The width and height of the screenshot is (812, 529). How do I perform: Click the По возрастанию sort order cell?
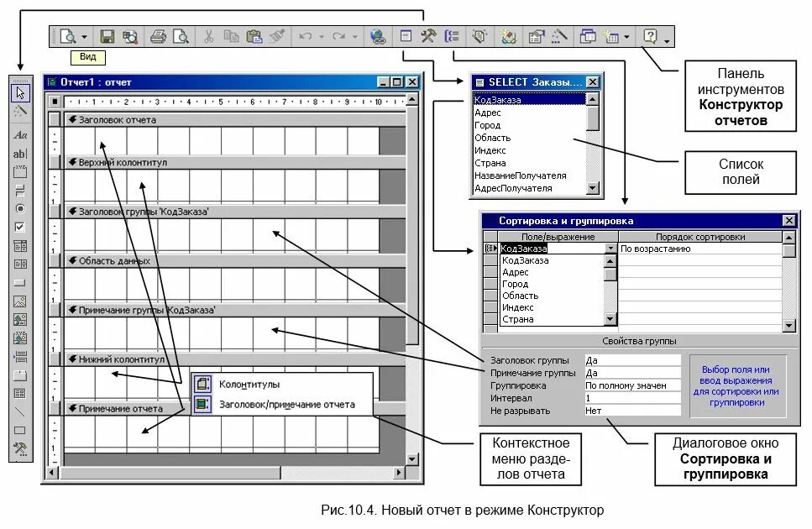pyautogui.click(x=700, y=249)
